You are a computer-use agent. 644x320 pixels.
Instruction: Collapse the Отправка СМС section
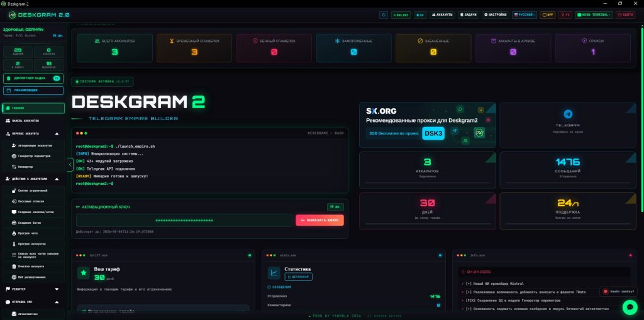click(x=57, y=302)
